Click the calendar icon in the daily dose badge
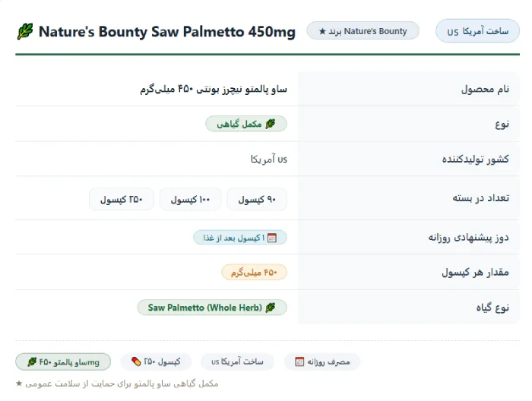This screenshot has width=532, height=401. 272,238
